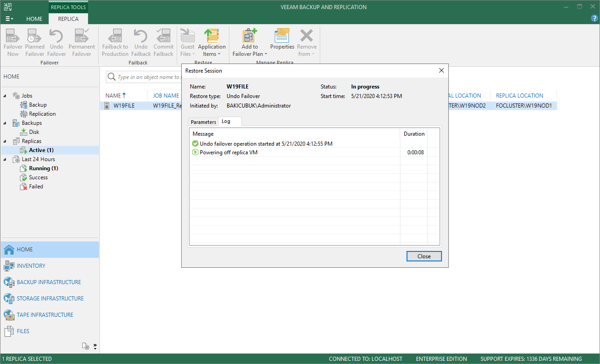Screen dimensions: 600x364
Task: Select Backup under Jobs
Action: coord(38,105)
